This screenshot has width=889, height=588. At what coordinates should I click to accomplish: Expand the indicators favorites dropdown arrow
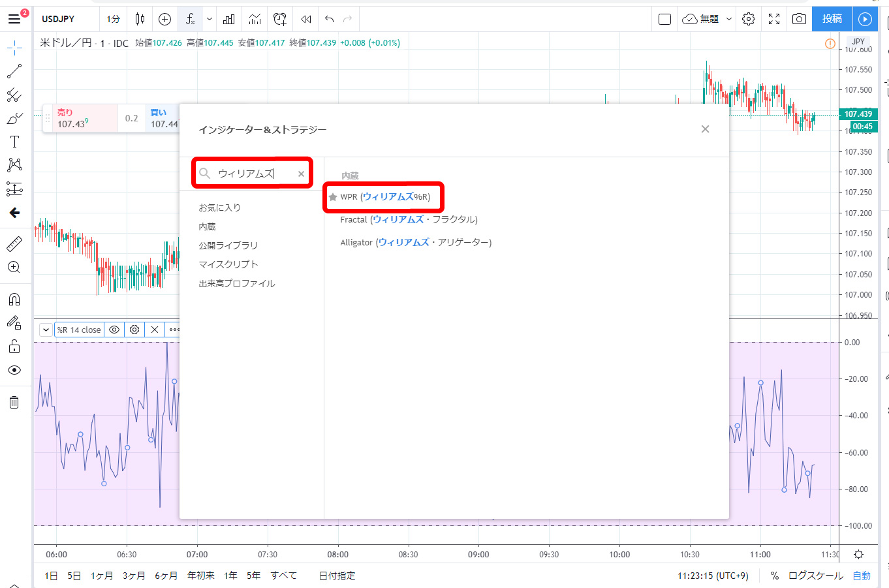point(210,19)
